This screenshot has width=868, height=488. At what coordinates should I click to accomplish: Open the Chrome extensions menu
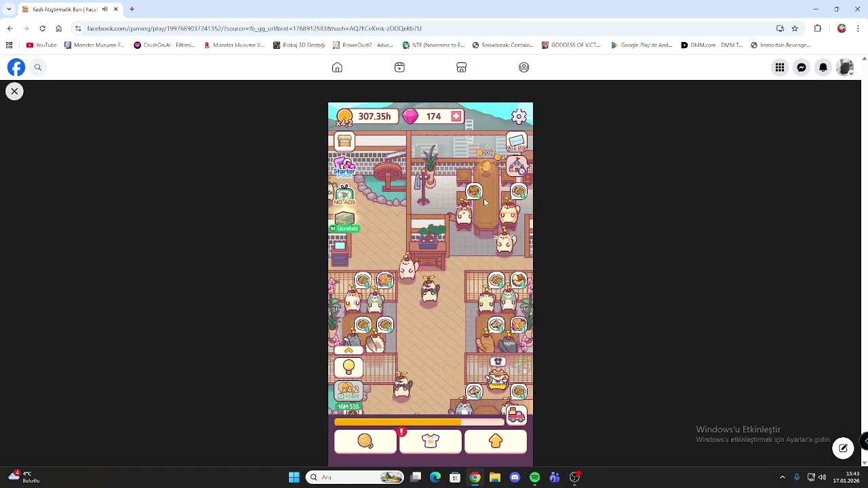point(818,28)
